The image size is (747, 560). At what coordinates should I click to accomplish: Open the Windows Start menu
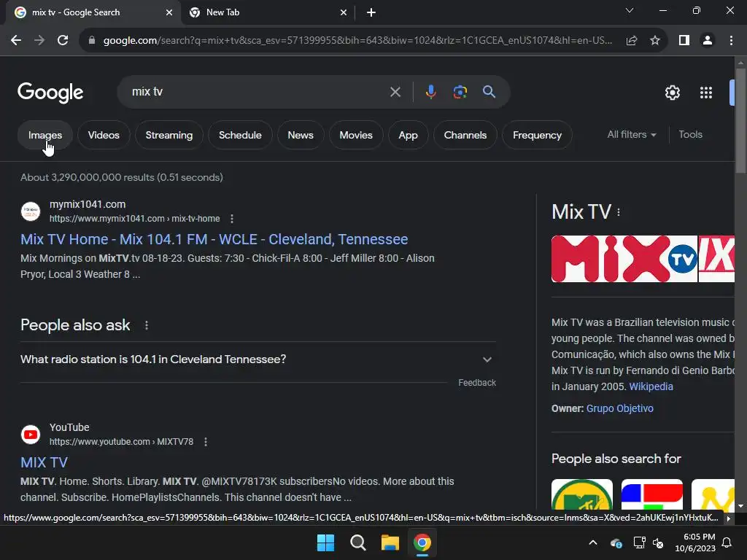click(326, 542)
